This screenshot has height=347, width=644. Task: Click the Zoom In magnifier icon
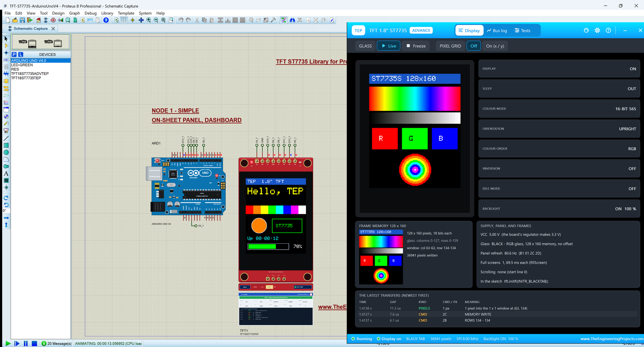(148, 20)
